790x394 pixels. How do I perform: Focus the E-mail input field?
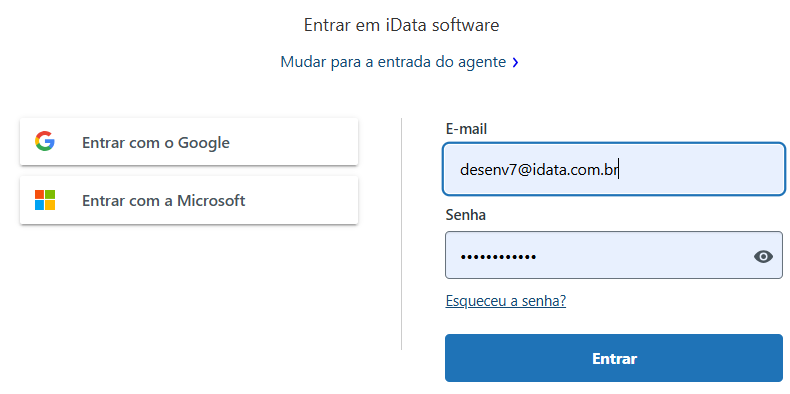(614, 169)
